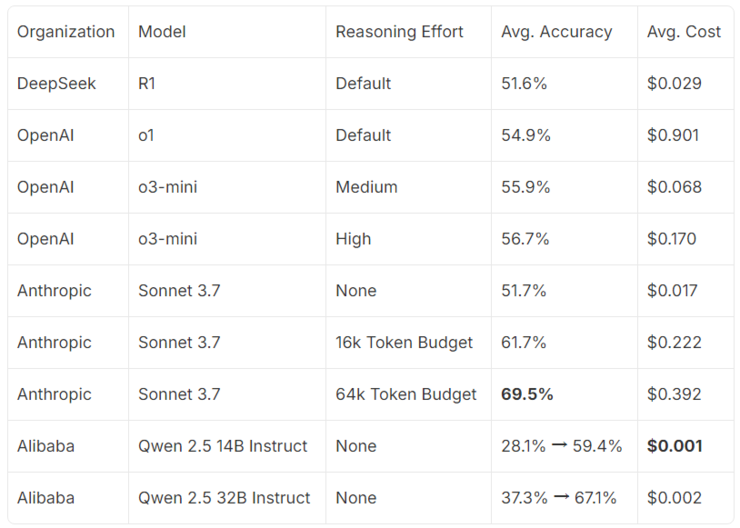Select the 56.7% accuracy cell
Viewport: 740px width, 528px height.
point(524,239)
